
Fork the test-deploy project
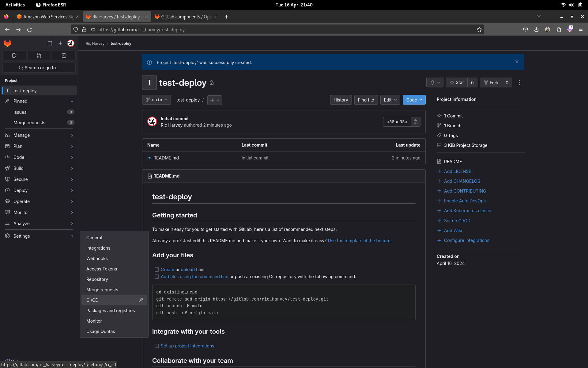[x=491, y=82]
